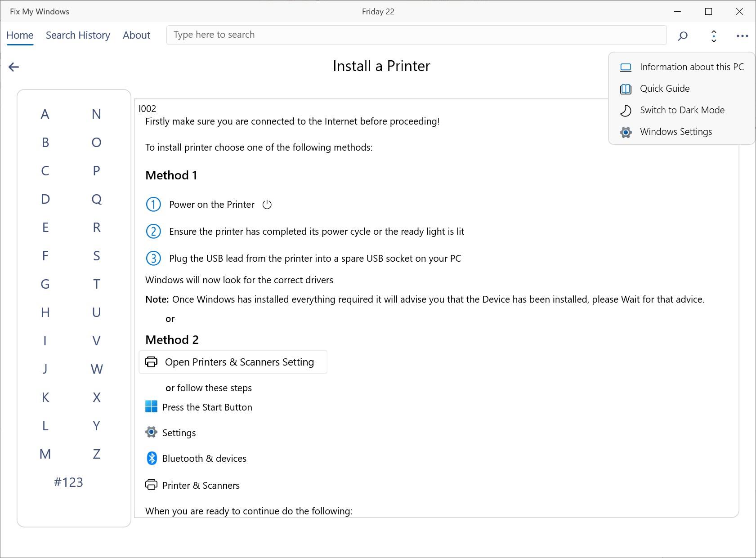Click the Bluetooth icon in the steps
The width and height of the screenshot is (756, 558).
pos(152,458)
